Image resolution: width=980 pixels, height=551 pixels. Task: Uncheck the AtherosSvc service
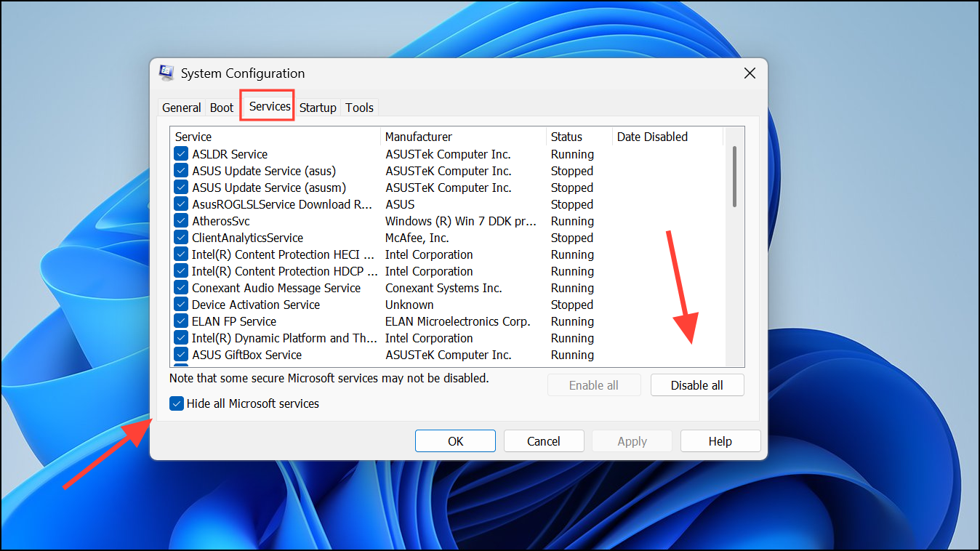(180, 220)
